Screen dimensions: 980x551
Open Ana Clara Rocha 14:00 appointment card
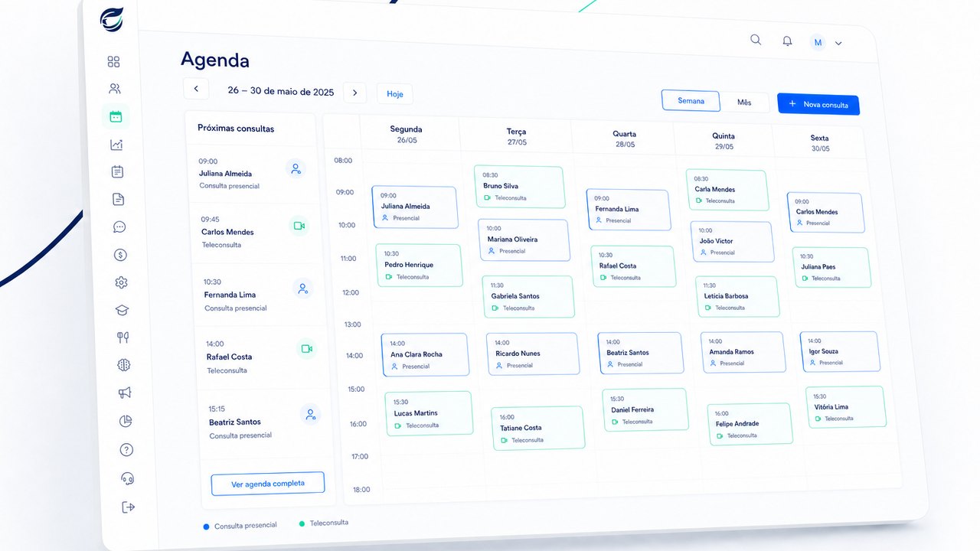pyautogui.click(x=425, y=355)
